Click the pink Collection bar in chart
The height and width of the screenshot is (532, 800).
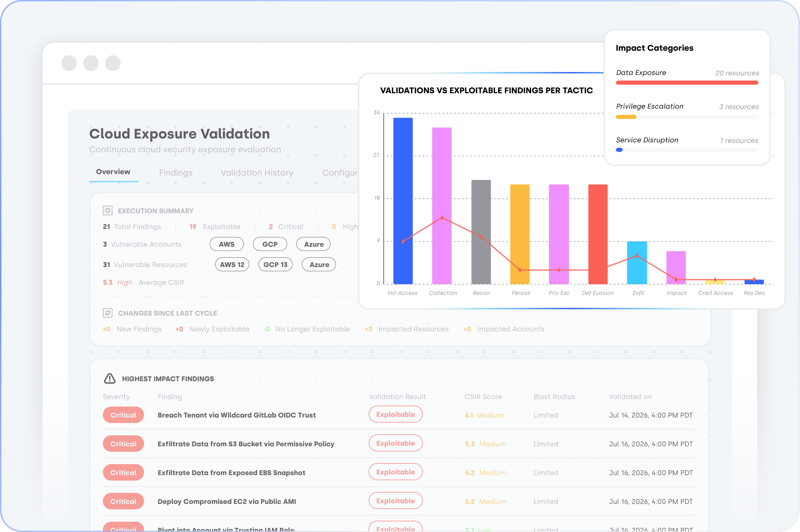pyautogui.click(x=442, y=206)
